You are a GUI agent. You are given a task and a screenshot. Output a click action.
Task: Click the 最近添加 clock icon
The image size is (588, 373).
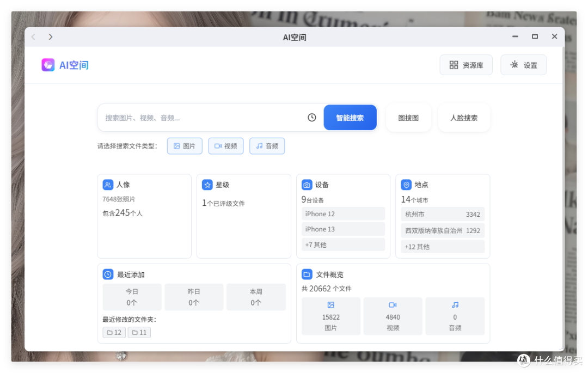coord(108,274)
